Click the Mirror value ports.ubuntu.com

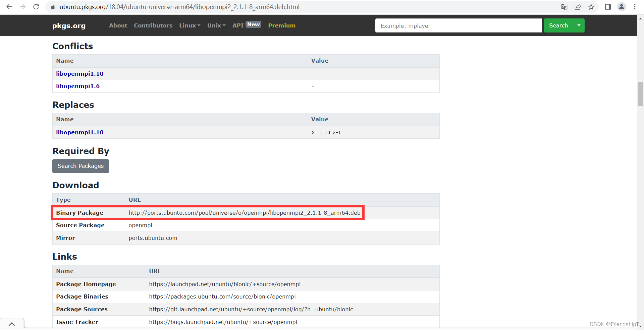[x=153, y=238]
